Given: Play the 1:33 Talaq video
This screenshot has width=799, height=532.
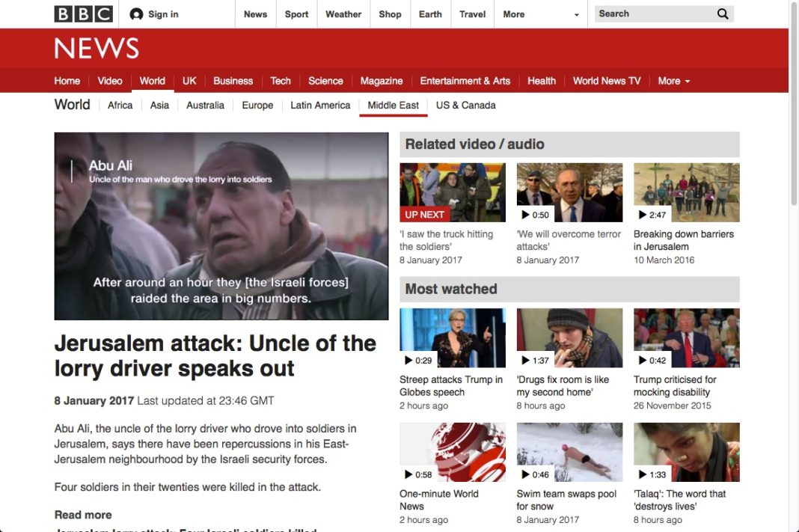Looking at the screenshot, I should coord(686,452).
